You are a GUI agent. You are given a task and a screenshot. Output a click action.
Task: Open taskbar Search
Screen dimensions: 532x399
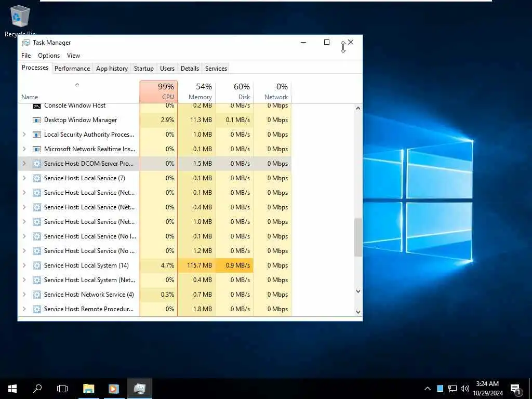click(37, 389)
